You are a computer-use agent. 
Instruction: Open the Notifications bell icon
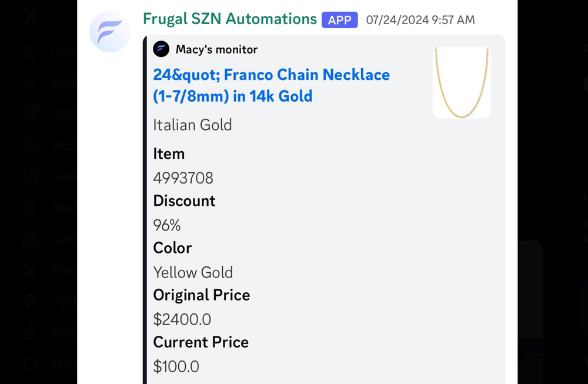29,113
